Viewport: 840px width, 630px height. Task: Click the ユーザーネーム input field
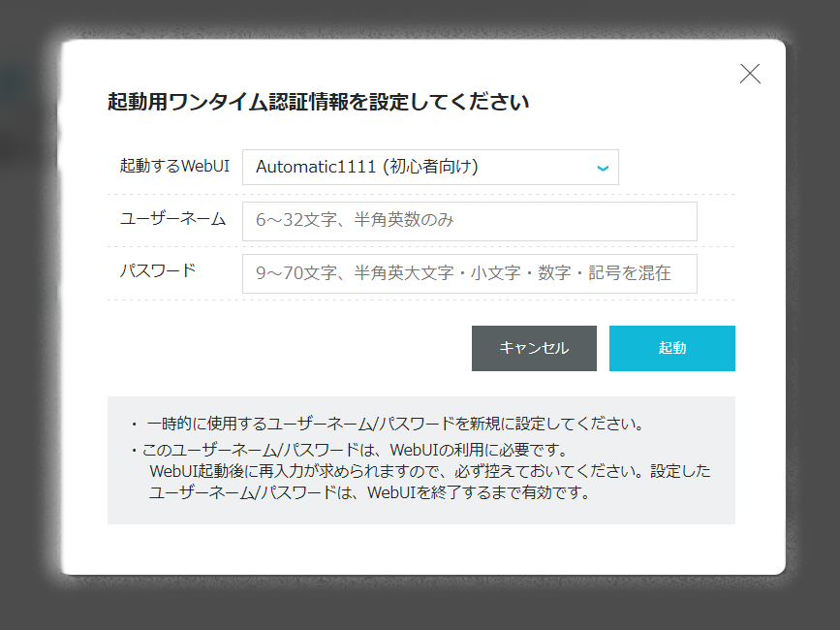[469, 221]
